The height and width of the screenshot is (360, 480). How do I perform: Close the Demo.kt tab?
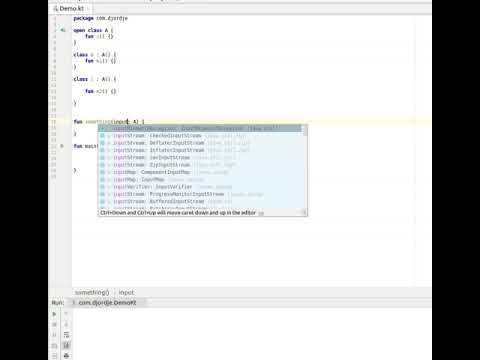click(88, 8)
